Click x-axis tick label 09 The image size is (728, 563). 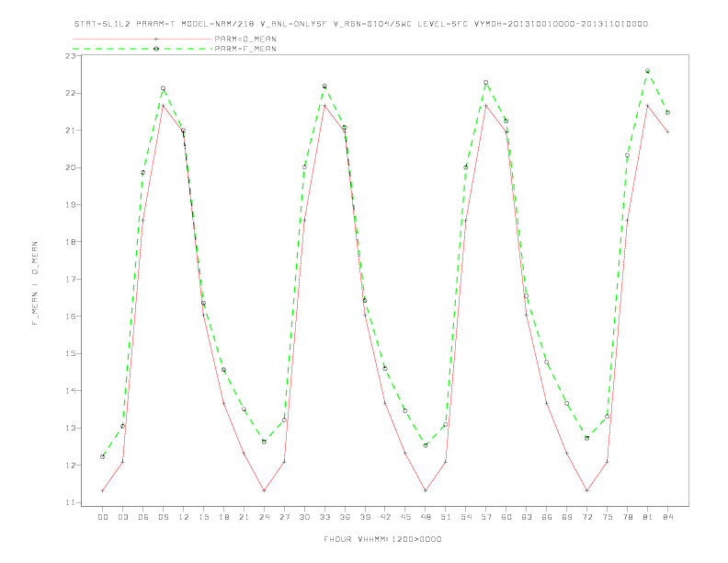coord(163,517)
